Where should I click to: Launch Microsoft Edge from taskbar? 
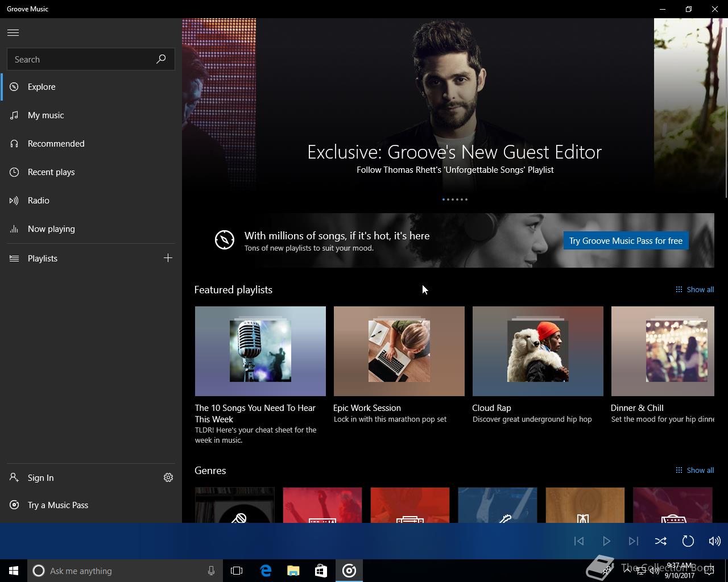pos(266,571)
